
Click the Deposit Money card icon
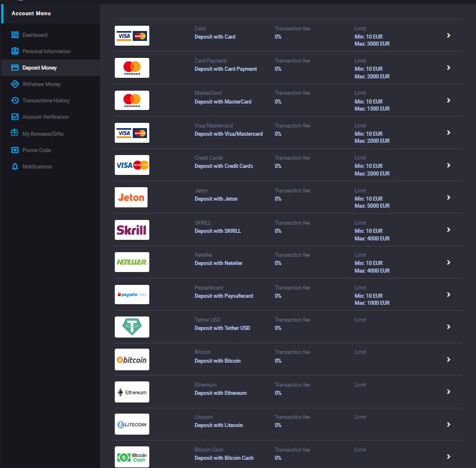15,68
